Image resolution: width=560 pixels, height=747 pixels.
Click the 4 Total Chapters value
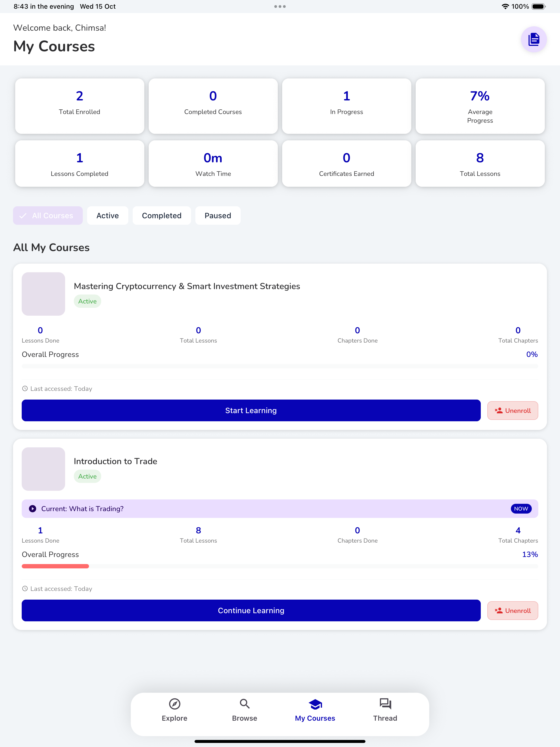[x=518, y=530]
